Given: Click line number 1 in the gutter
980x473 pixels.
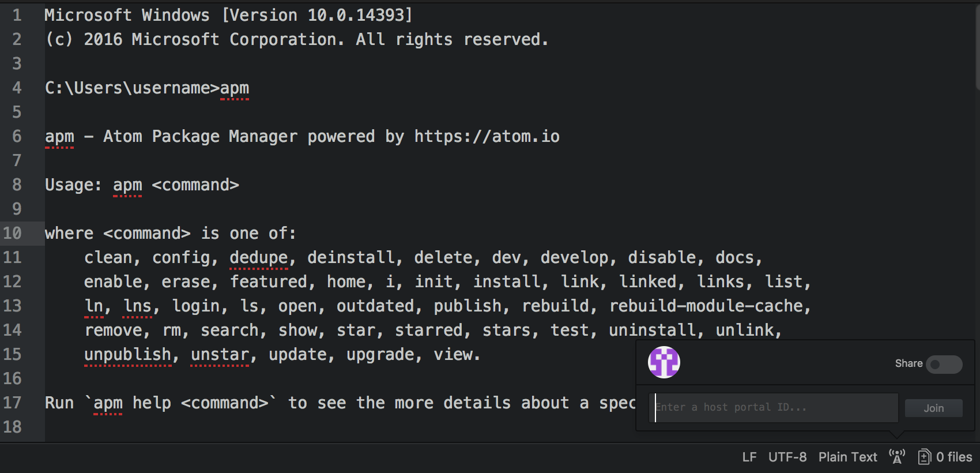Looking at the screenshot, I should [x=17, y=15].
